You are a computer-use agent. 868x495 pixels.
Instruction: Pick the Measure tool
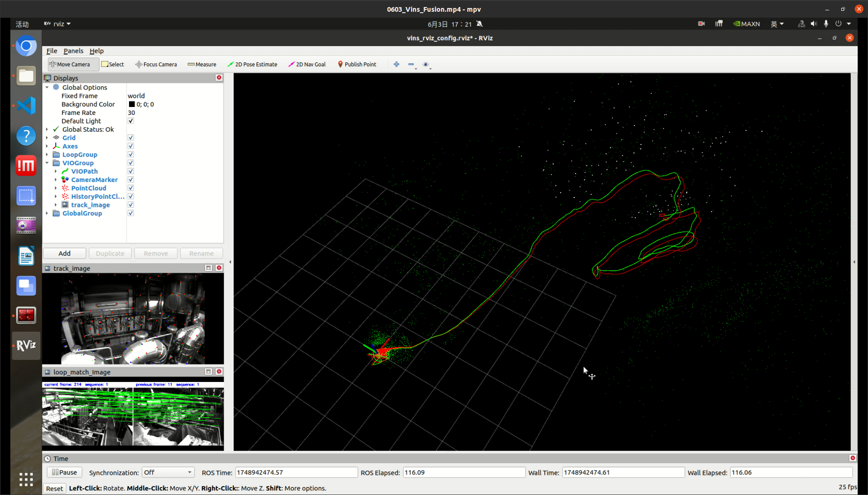coord(202,64)
